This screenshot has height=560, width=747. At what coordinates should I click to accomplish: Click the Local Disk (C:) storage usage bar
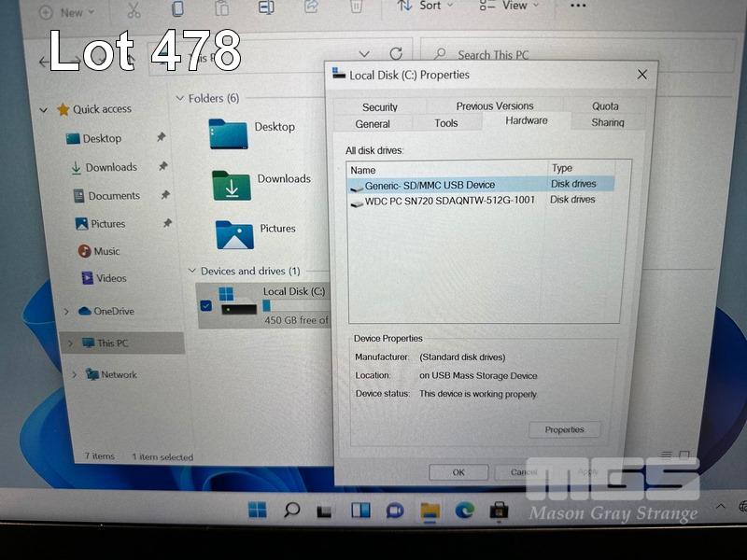[294, 305]
